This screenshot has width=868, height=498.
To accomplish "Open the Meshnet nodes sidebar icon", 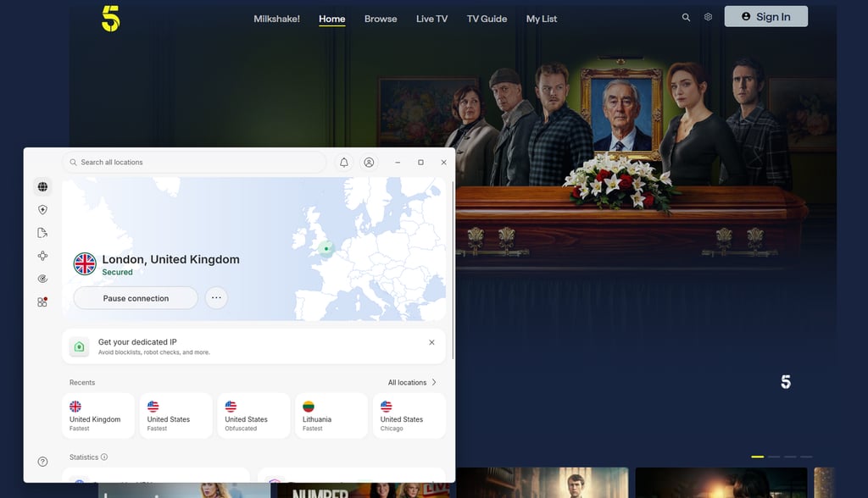I will click(42, 256).
